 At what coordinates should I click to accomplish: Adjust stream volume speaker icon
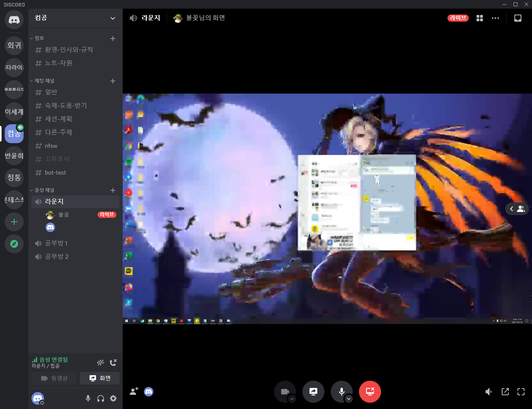pyautogui.click(x=489, y=392)
